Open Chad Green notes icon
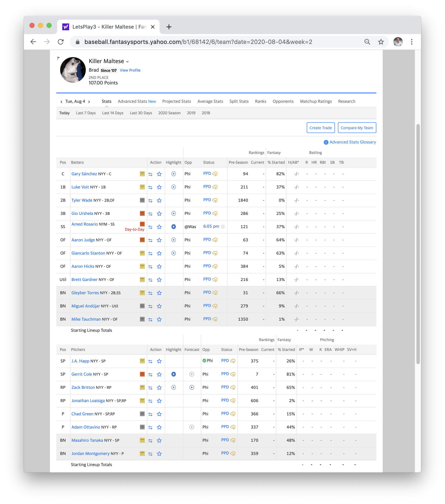Image resolution: width=445 pixels, height=504 pixels. click(142, 414)
